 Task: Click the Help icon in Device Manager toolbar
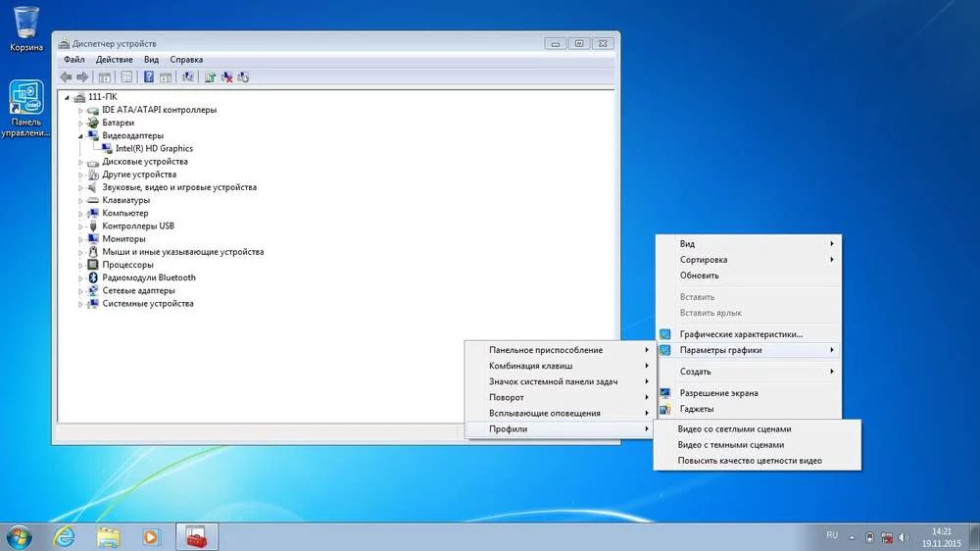(149, 76)
